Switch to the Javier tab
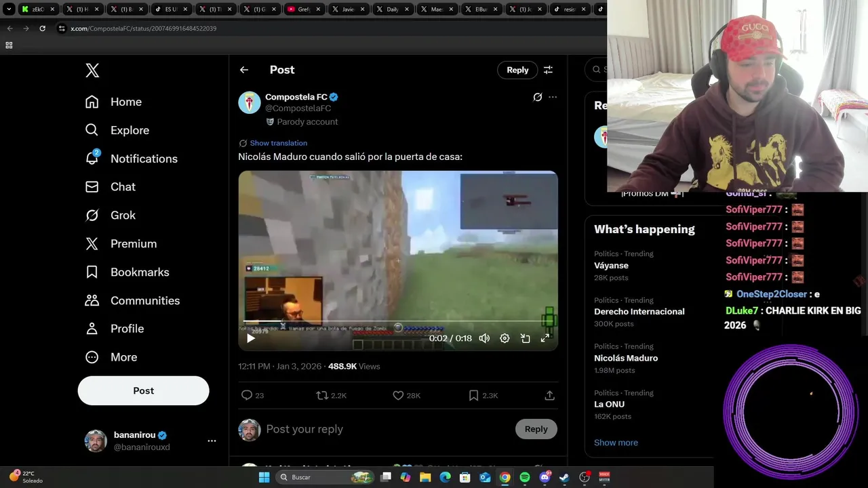Screen dimensions: 868x488 [x=347, y=9]
